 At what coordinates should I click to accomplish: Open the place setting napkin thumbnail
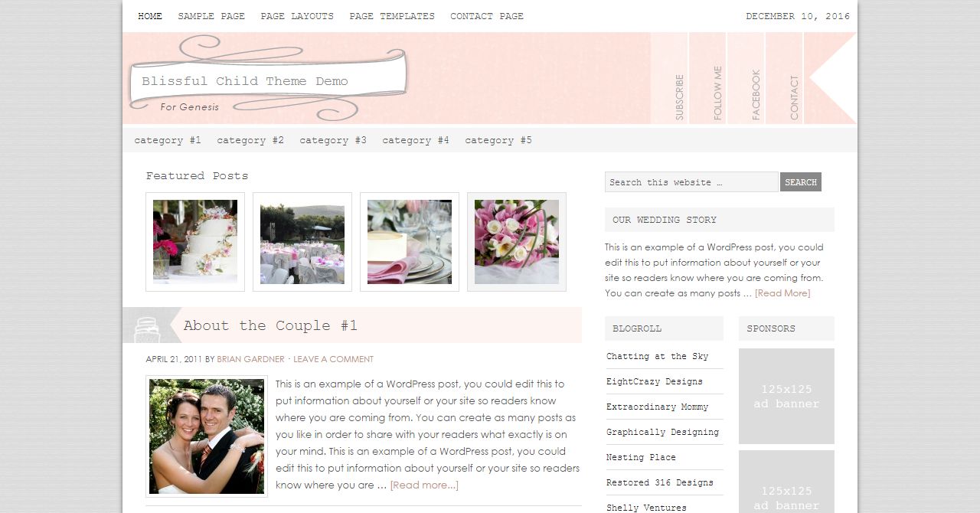click(x=410, y=242)
